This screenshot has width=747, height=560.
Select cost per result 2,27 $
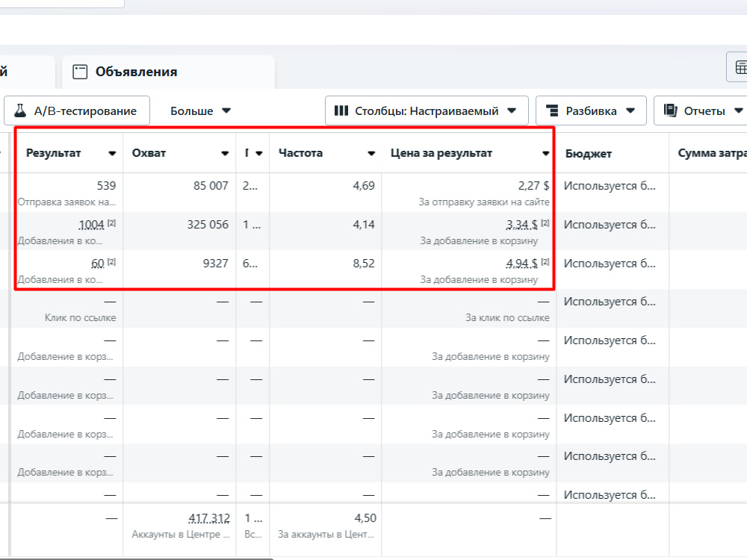coord(533,186)
